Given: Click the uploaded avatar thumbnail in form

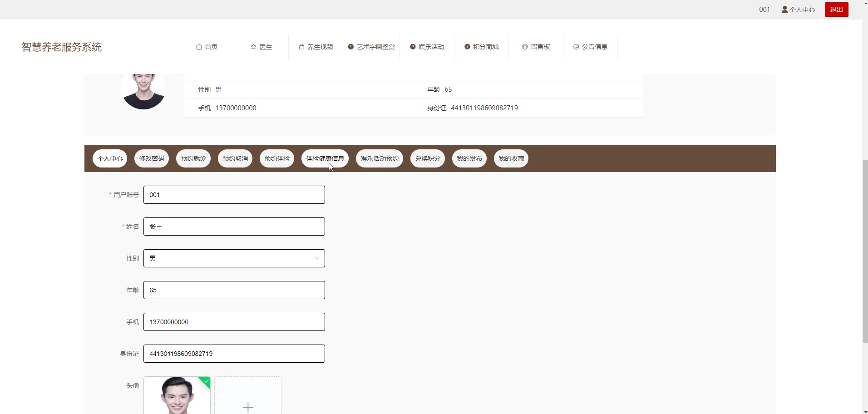Looking at the screenshot, I should point(177,395).
